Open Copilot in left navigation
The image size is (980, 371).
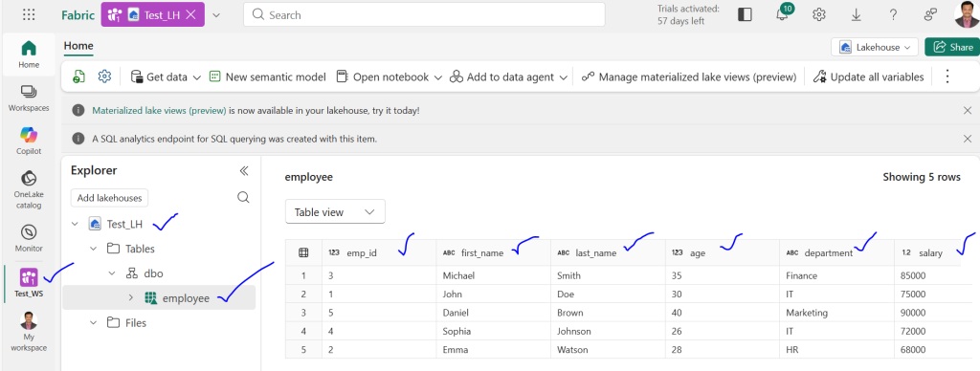tap(29, 142)
